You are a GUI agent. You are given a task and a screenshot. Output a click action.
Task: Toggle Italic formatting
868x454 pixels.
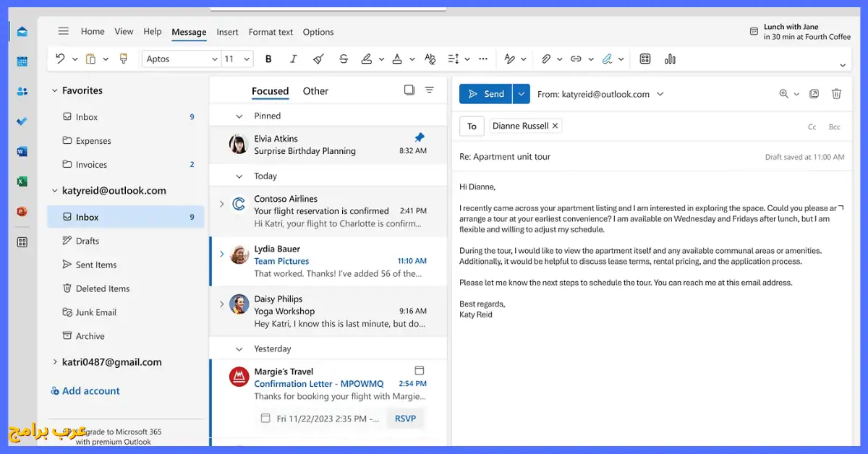pos(293,59)
